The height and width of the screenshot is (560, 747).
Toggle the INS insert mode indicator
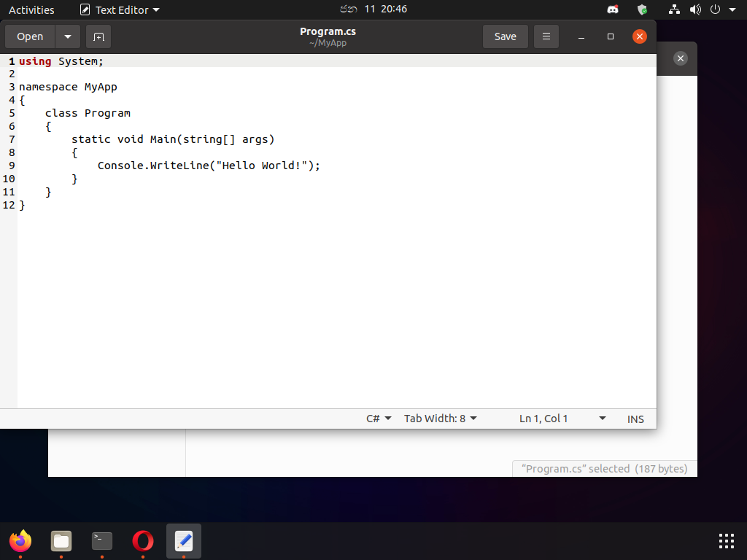tap(635, 419)
